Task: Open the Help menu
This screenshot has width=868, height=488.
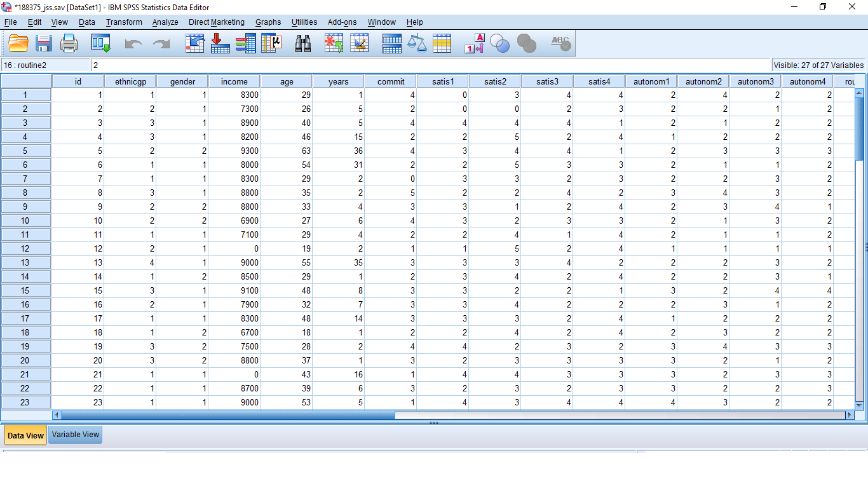Action: pos(415,22)
